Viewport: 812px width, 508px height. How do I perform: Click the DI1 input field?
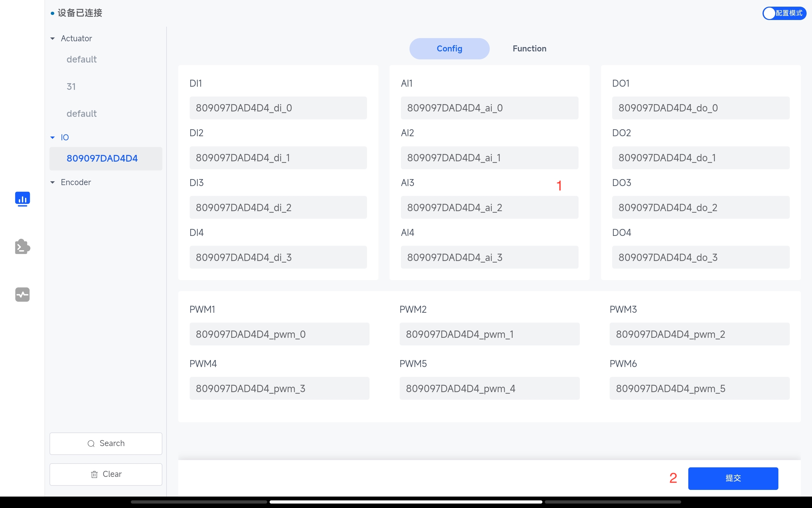(x=278, y=108)
